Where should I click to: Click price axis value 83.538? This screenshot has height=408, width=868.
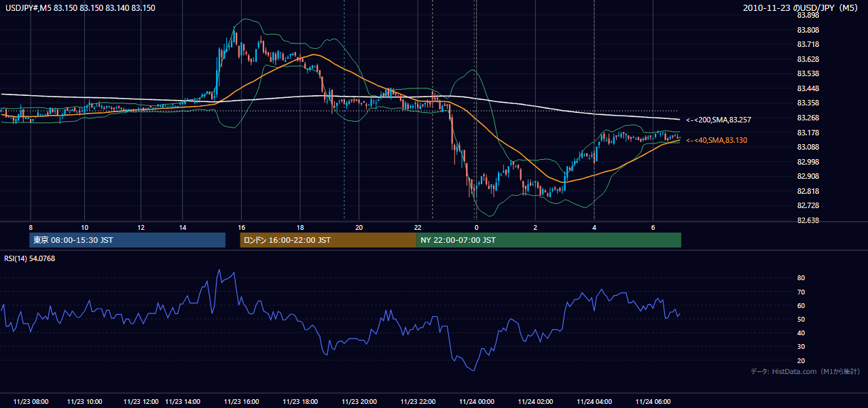pos(808,73)
